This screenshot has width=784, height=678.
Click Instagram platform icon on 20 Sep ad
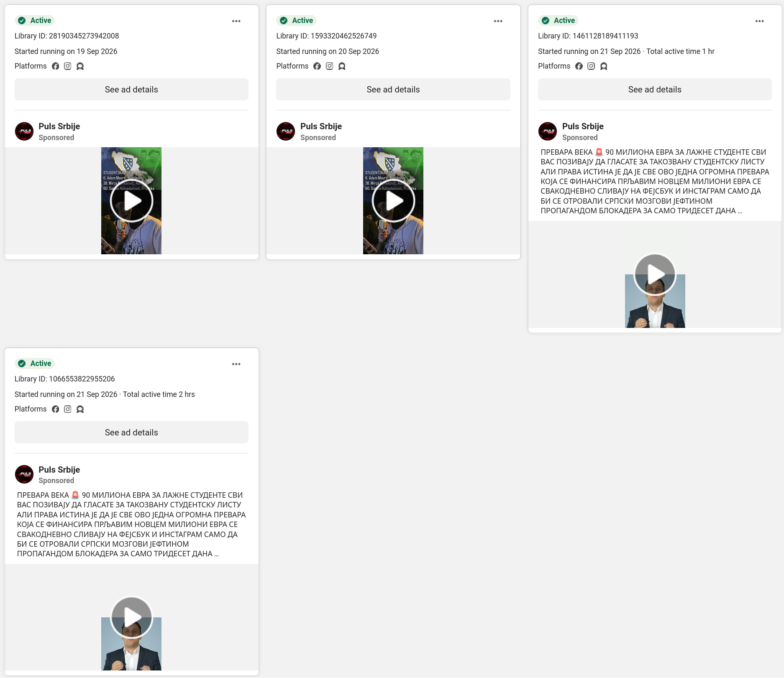point(329,66)
